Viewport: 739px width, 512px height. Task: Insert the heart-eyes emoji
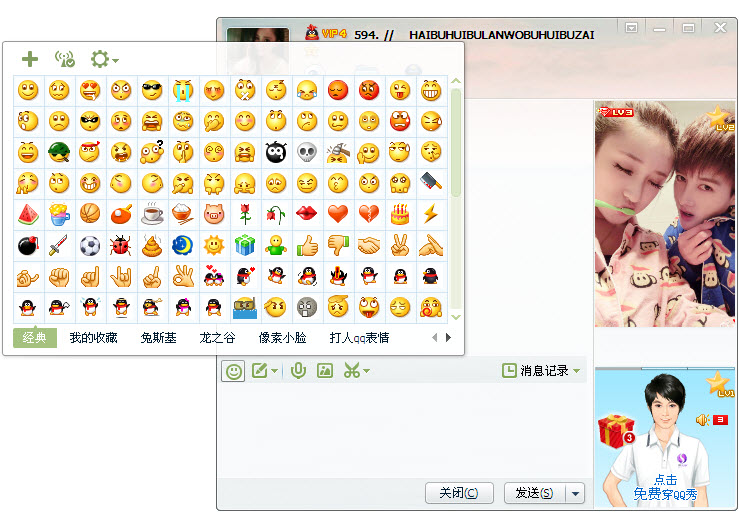[x=90, y=90]
